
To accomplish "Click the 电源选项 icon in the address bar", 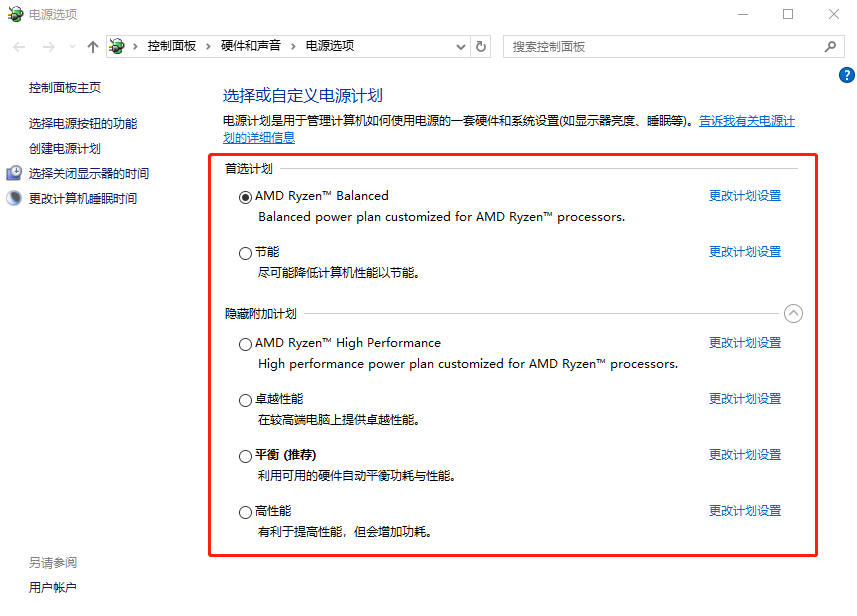I will click(116, 46).
